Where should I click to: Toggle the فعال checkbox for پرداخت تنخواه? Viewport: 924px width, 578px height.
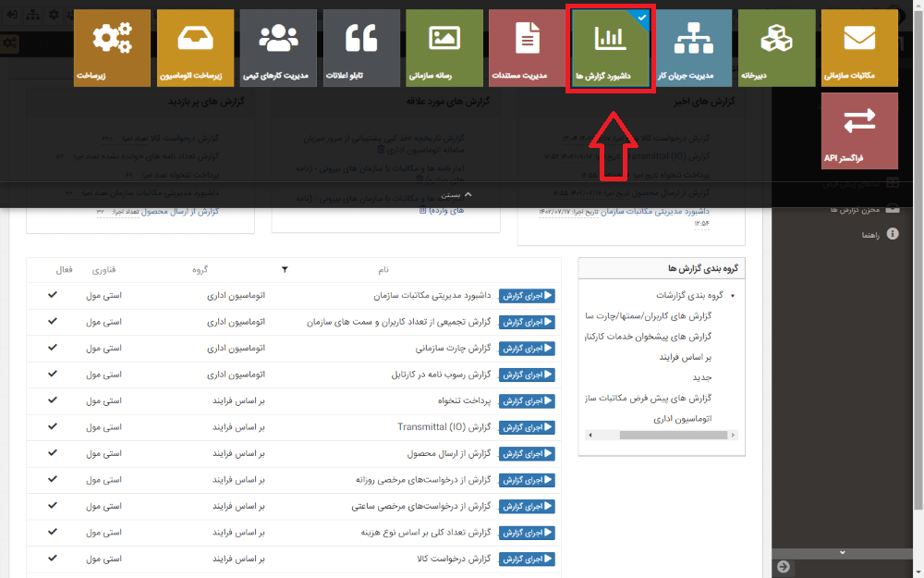click(x=53, y=400)
